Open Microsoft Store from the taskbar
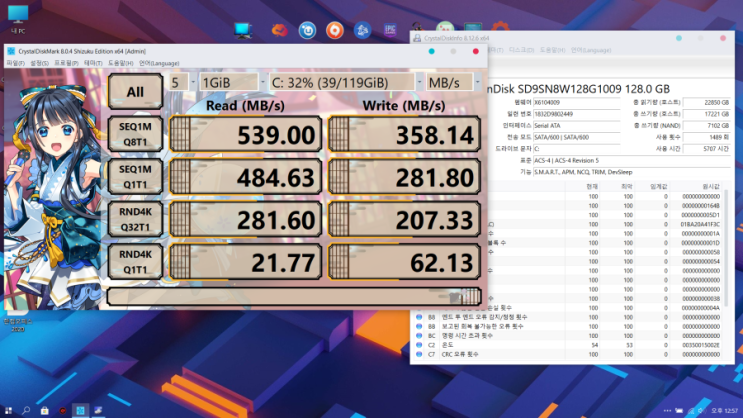The height and width of the screenshot is (418, 743). pyautogui.click(x=45, y=410)
